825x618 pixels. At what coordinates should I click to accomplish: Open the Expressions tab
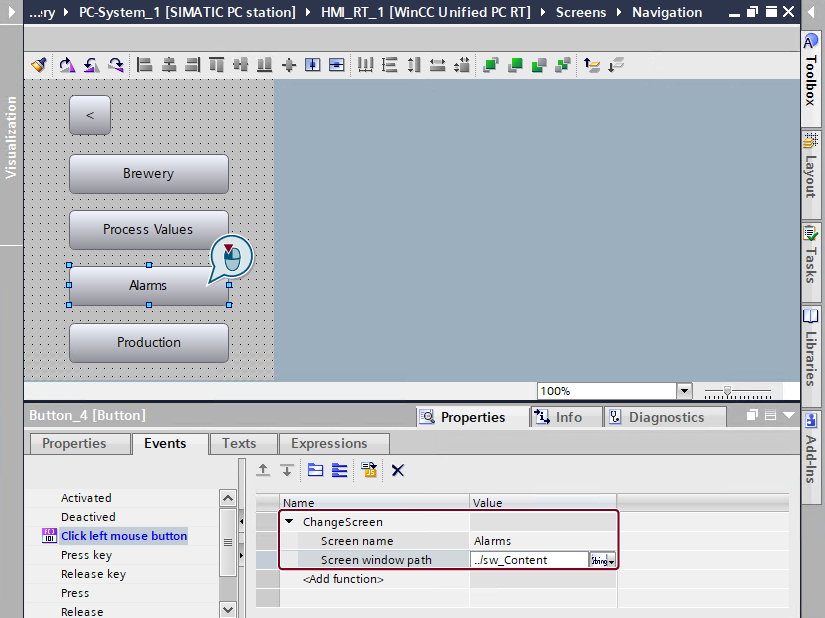(329, 443)
